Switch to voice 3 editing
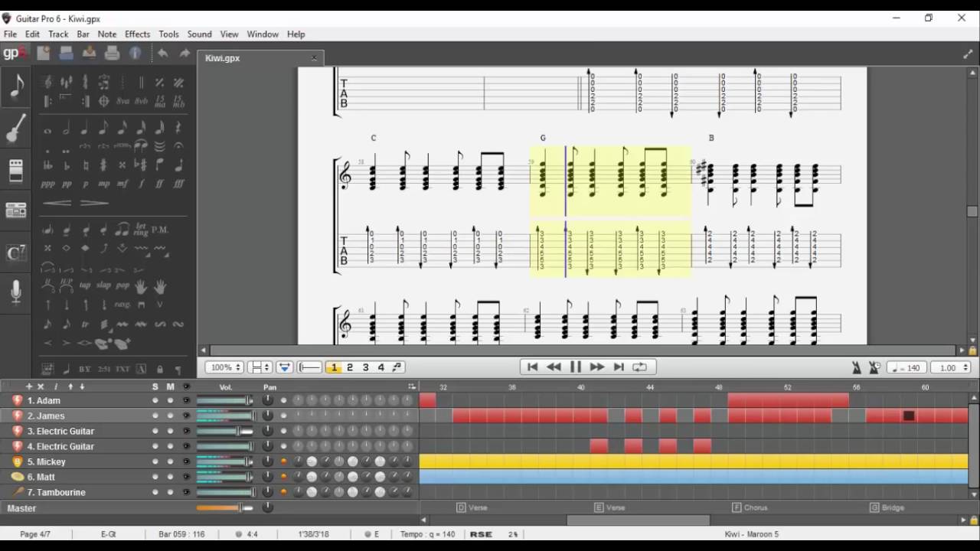980x551 pixels. (365, 367)
